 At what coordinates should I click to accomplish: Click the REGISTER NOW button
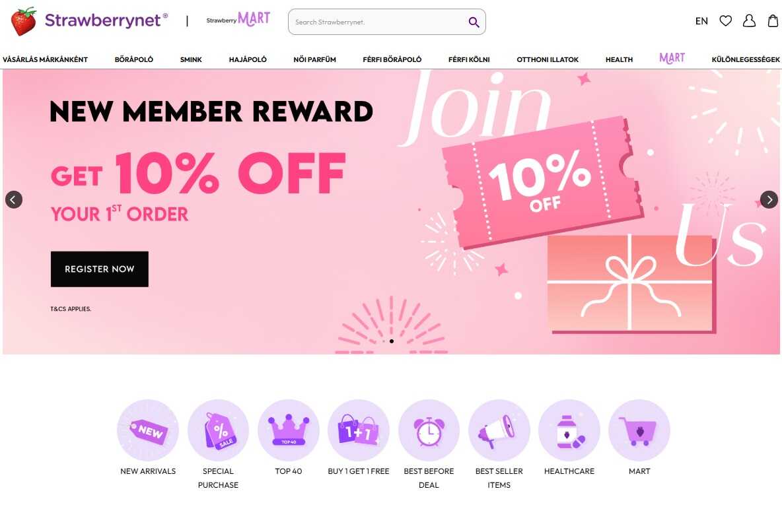click(x=100, y=269)
